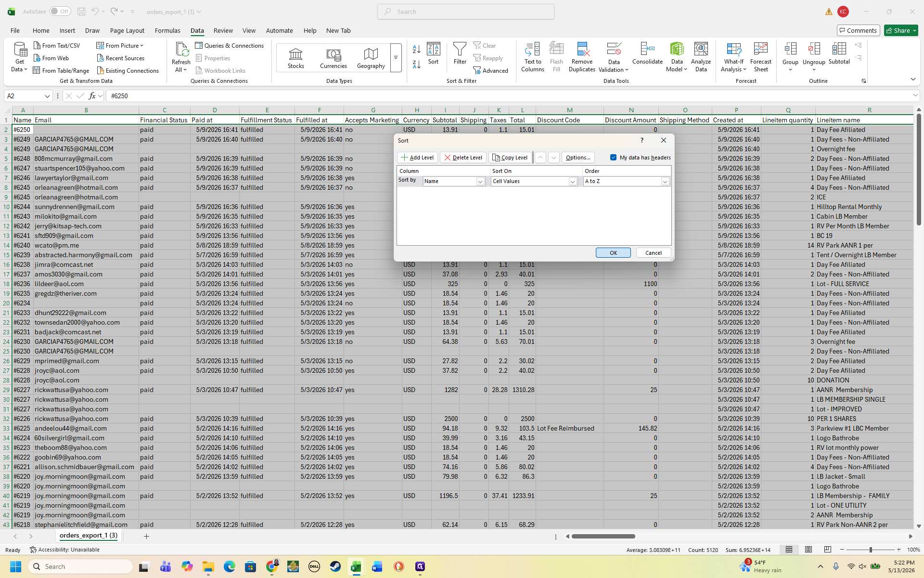This screenshot has height=578, width=924.
Task: Open the Formulas ribbon tab
Action: coord(167,30)
